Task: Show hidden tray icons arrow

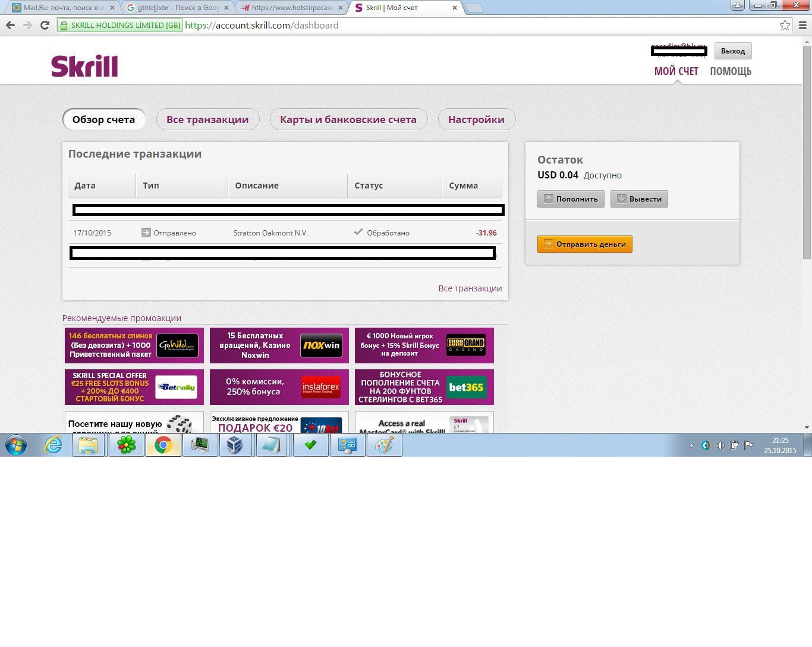Action: 691,445
